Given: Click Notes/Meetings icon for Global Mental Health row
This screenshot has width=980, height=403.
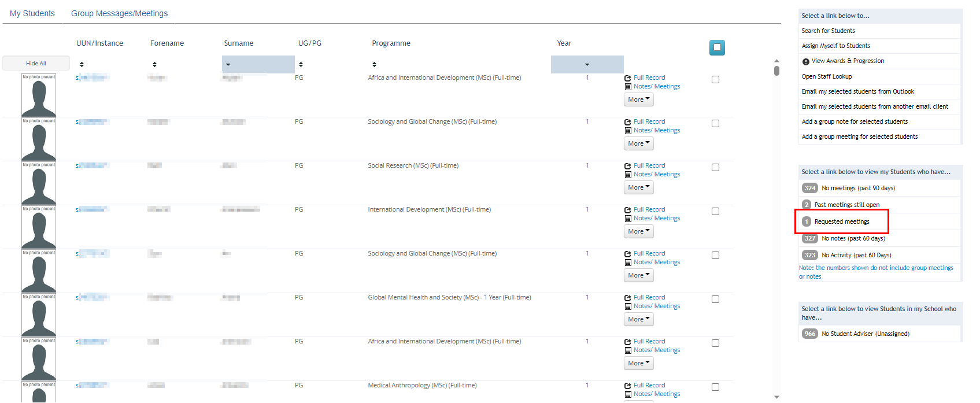Looking at the screenshot, I should [x=628, y=306].
